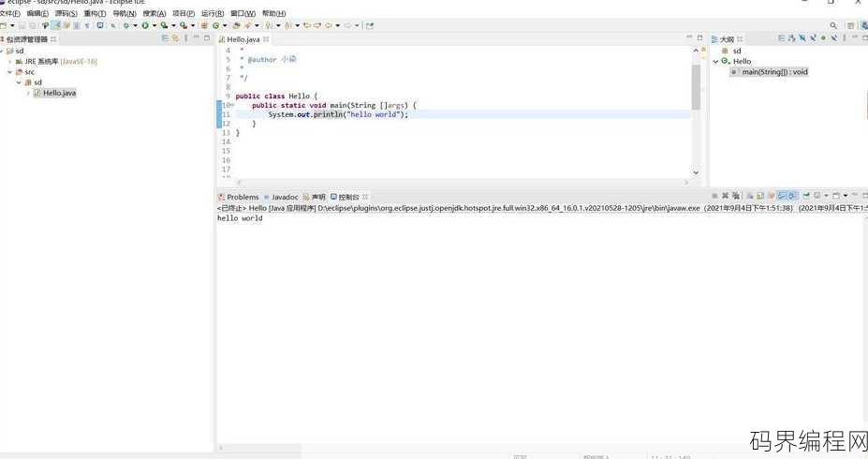Expand the JRE 系统库 node
The image size is (868, 459).
(x=10, y=62)
